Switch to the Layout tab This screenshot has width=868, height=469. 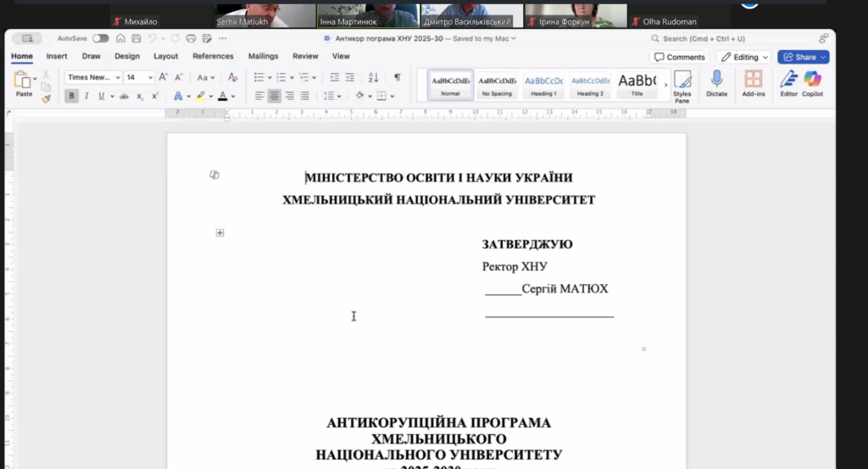165,56
